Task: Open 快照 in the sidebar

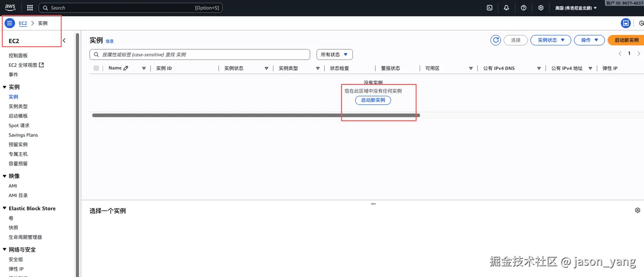Action: pos(13,228)
